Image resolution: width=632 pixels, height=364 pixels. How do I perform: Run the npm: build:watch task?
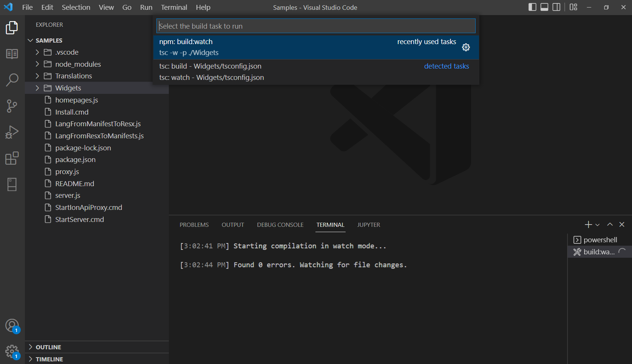tap(316, 47)
